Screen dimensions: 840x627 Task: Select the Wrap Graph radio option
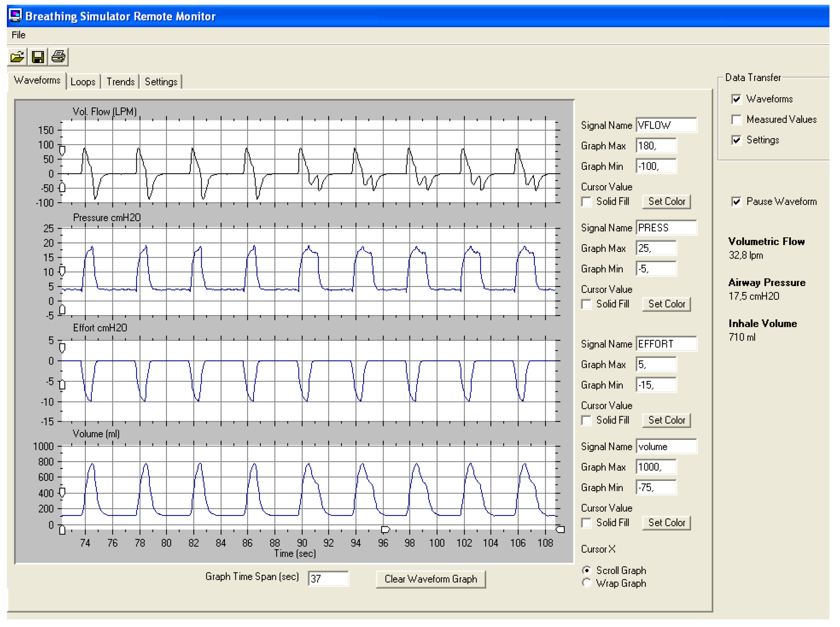coord(586,583)
